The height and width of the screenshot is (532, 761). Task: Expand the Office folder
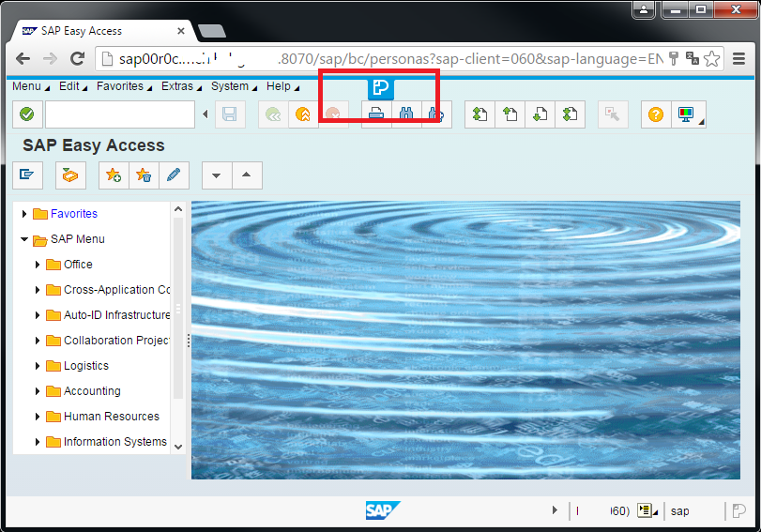(x=38, y=264)
